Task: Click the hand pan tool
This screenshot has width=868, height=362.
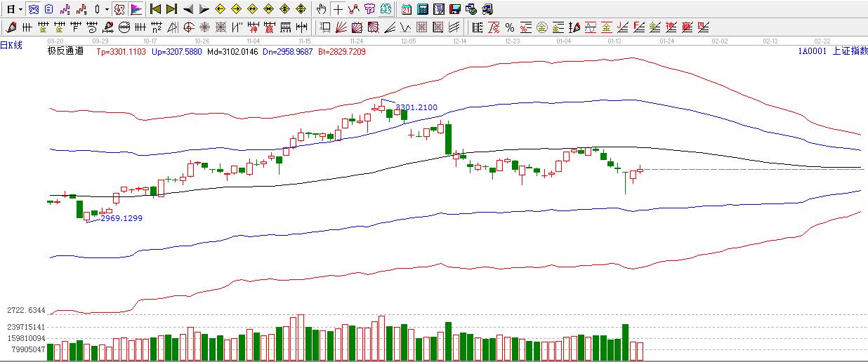Action: [x=321, y=9]
